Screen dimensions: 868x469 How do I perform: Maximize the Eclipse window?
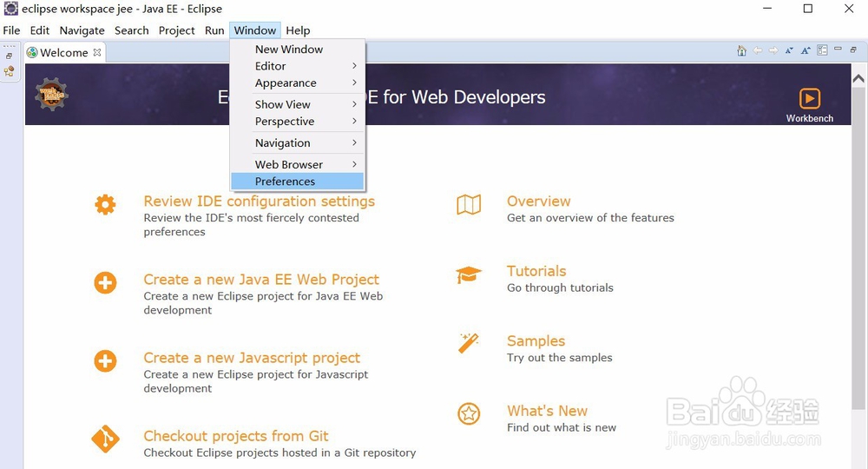[x=807, y=9]
